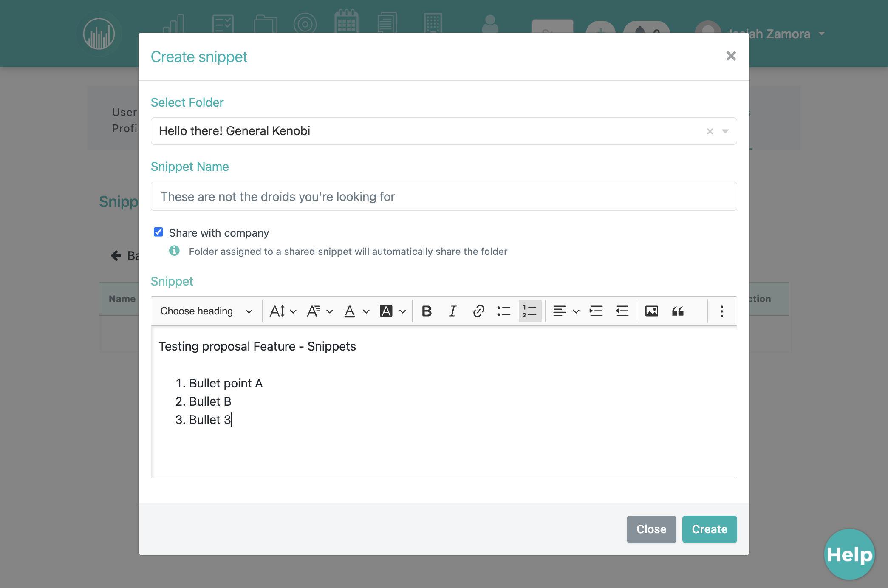
Task: Open the Help chat bubble
Action: coord(849,554)
